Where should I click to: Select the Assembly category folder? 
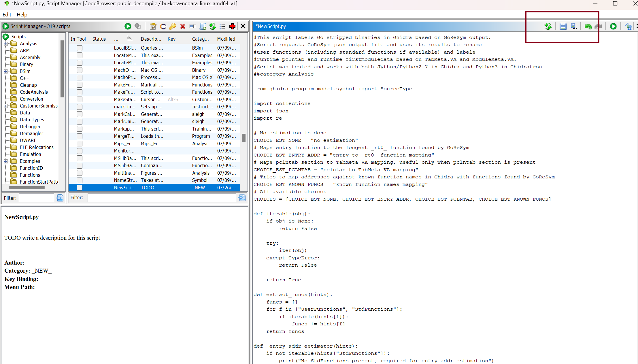pos(30,57)
